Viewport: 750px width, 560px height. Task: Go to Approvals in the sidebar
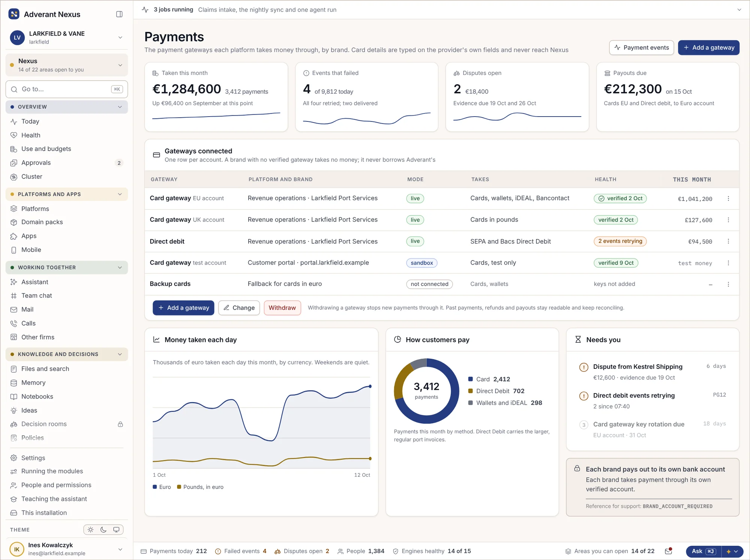pos(67,163)
